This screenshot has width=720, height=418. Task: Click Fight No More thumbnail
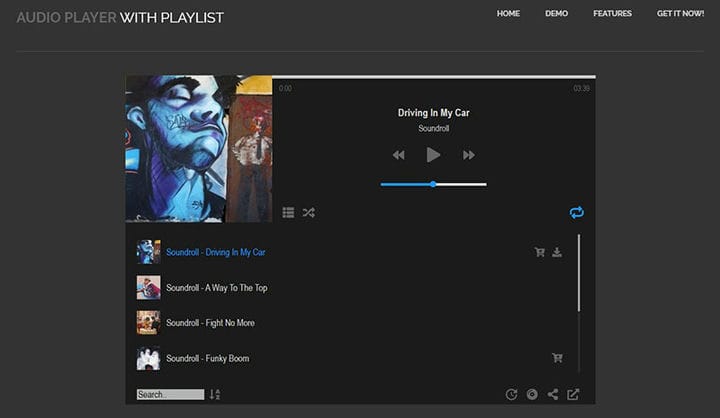148,322
